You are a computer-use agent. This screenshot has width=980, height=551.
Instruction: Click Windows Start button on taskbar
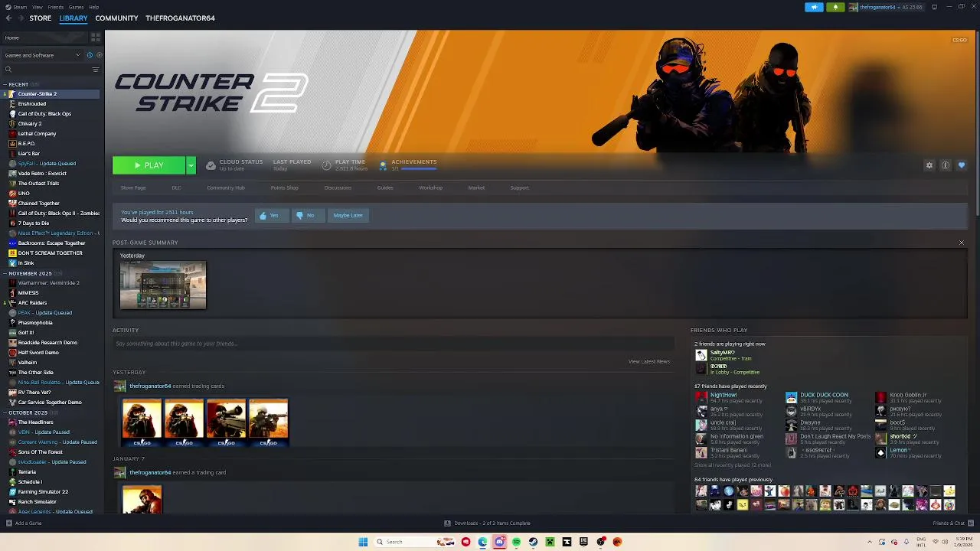pos(363,542)
